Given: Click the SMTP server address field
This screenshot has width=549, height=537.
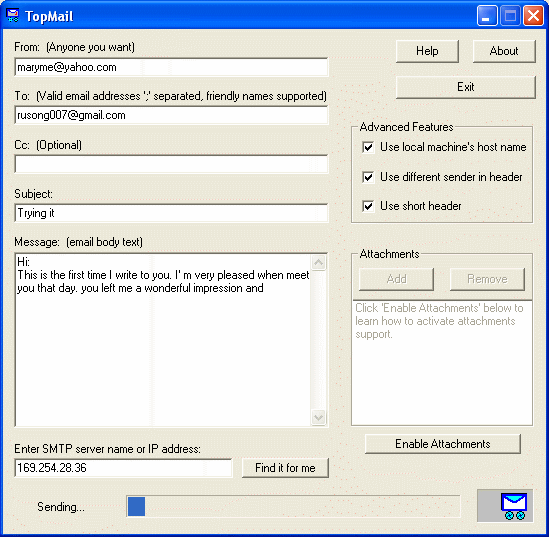Looking at the screenshot, I should [x=123, y=468].
